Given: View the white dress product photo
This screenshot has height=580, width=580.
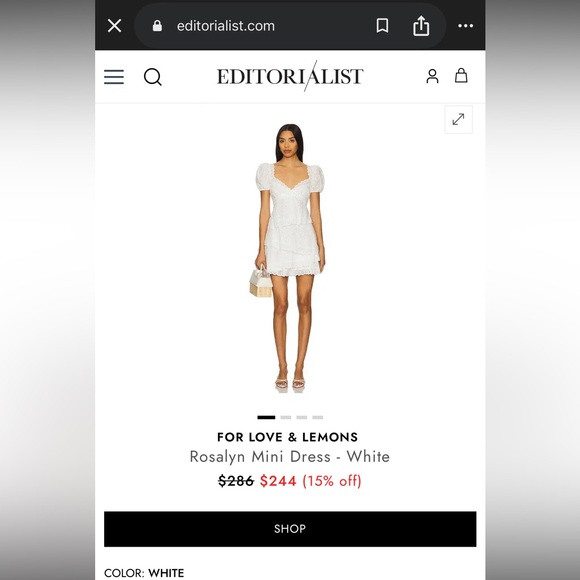Looking at the screenshot, I should pos(287,258).
